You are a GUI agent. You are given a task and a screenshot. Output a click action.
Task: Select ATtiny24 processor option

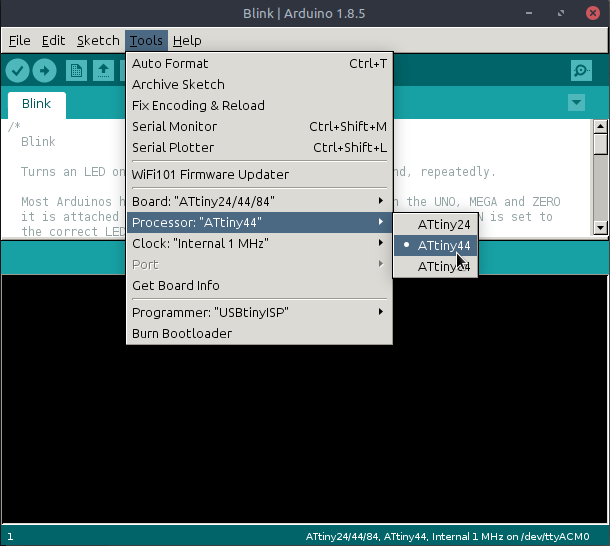pyautogui.click(x=436, y=225)
